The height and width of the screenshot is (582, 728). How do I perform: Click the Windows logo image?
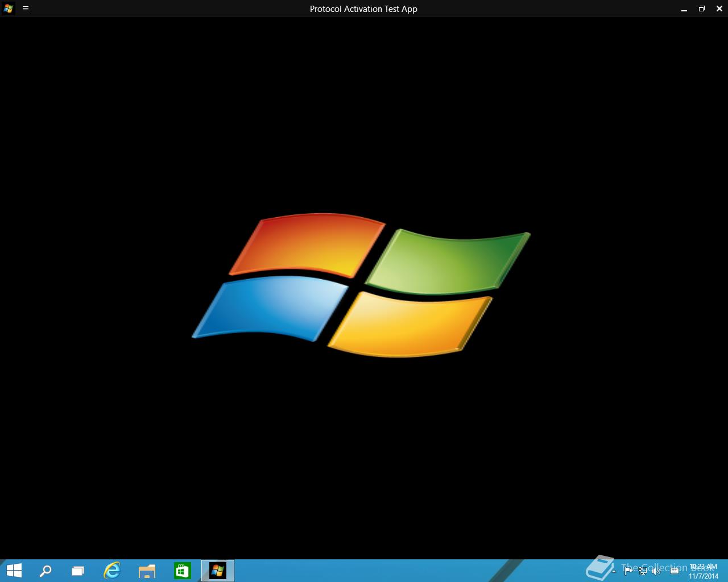[x=361, y=285]
